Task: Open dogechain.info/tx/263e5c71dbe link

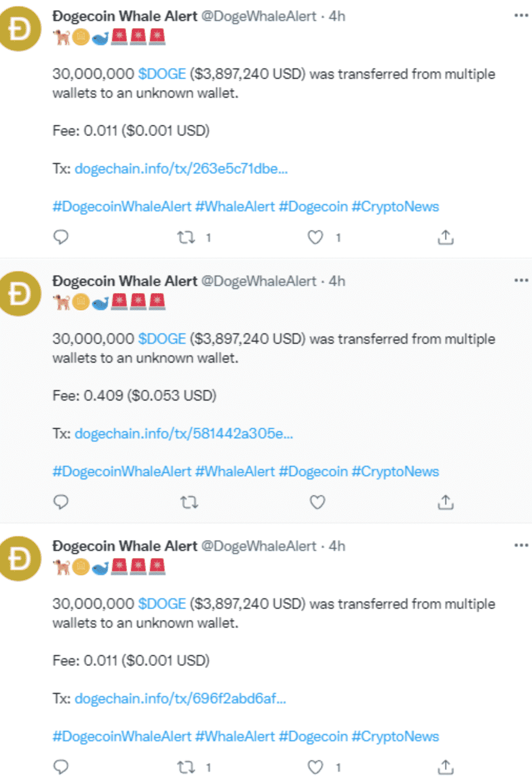Action: [x=181, y=169]
